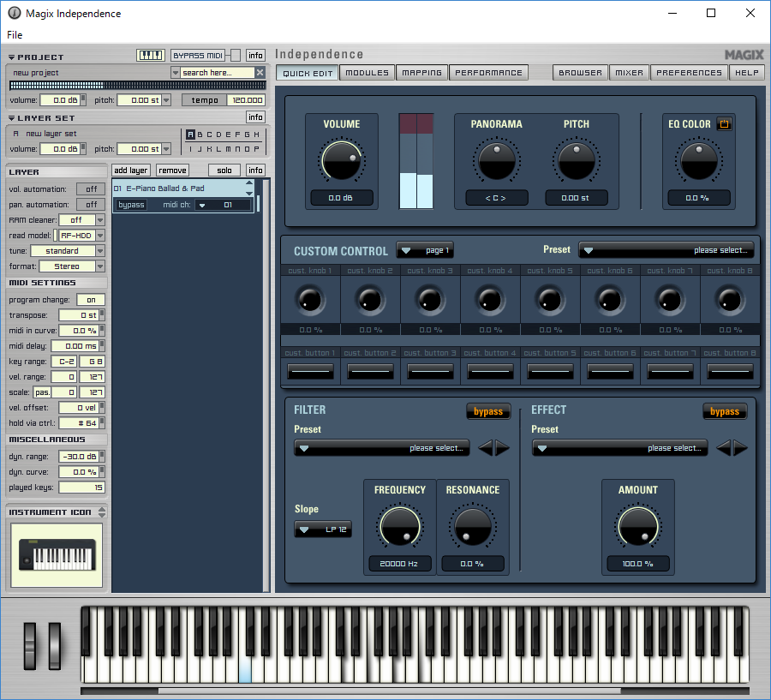
Task: Move layer 01 up with arrow
Action: click(249, 183)
